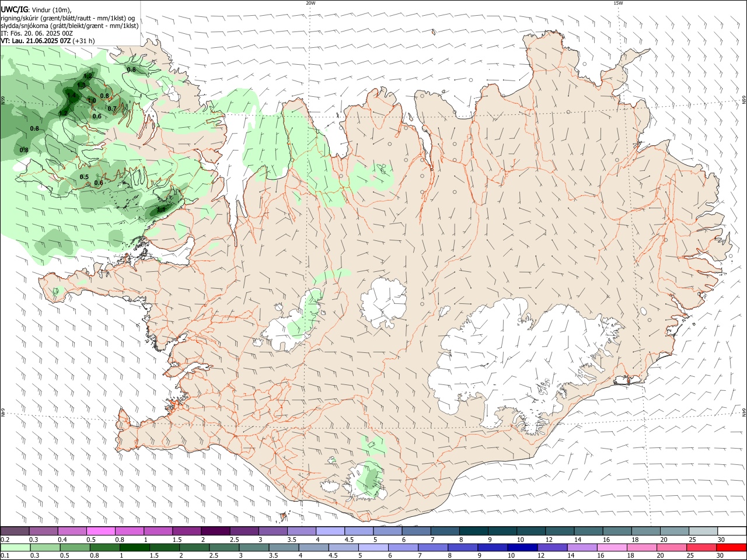Select the 'IT: Fös. 20. 06. 2025 00Z' line
747x560 pixels.
(x=37, y=33)
